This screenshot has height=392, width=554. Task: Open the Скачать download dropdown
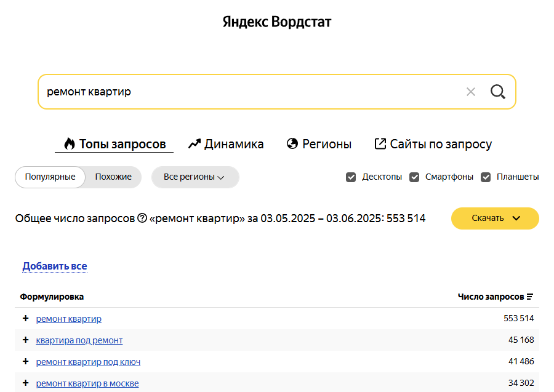[495, 218]
